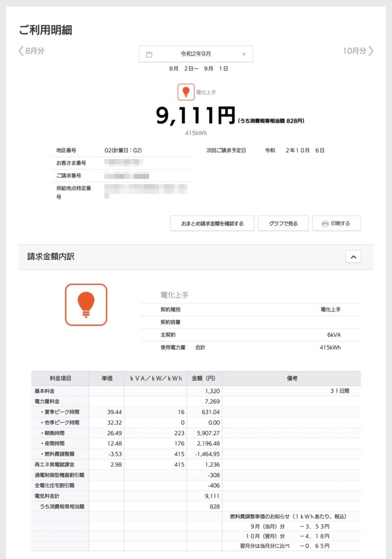Screen dimensions: 392x559
Task: Click the small orange lightbulb icon by the total
Action: [186, 92]
